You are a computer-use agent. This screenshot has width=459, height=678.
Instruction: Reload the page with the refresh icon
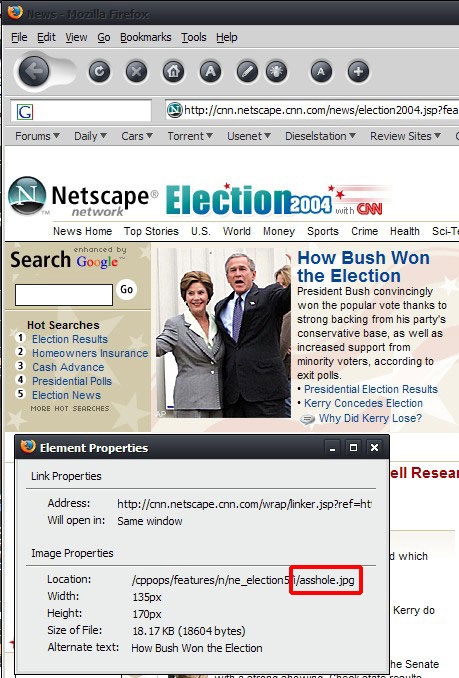(99, 72)
